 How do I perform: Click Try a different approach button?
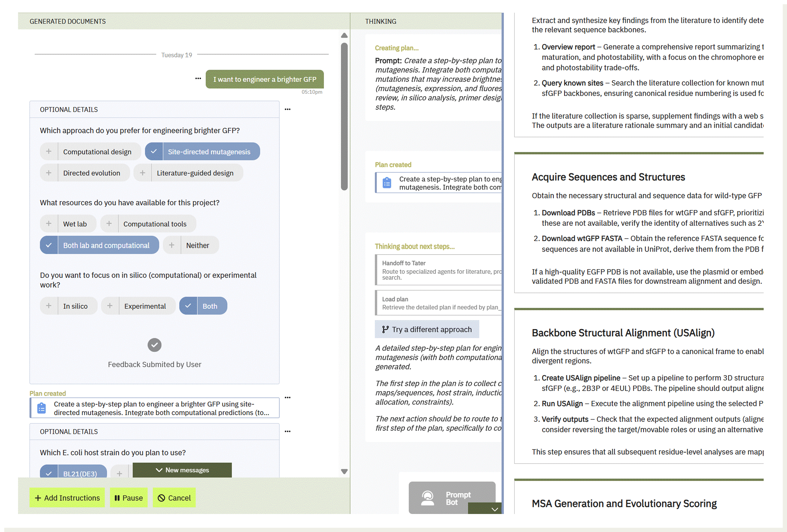point(427,329)
